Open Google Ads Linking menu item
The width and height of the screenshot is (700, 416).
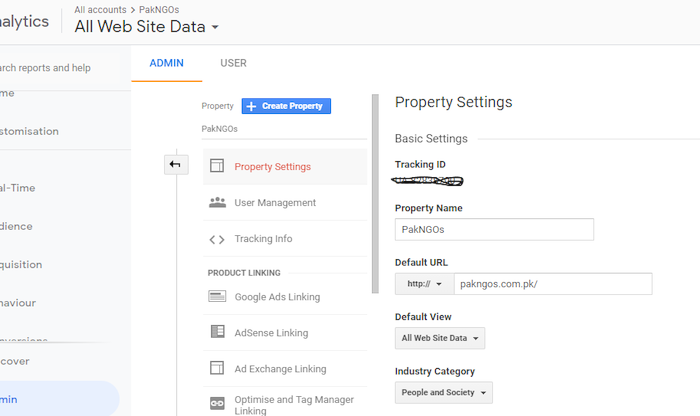click(285, 297)
